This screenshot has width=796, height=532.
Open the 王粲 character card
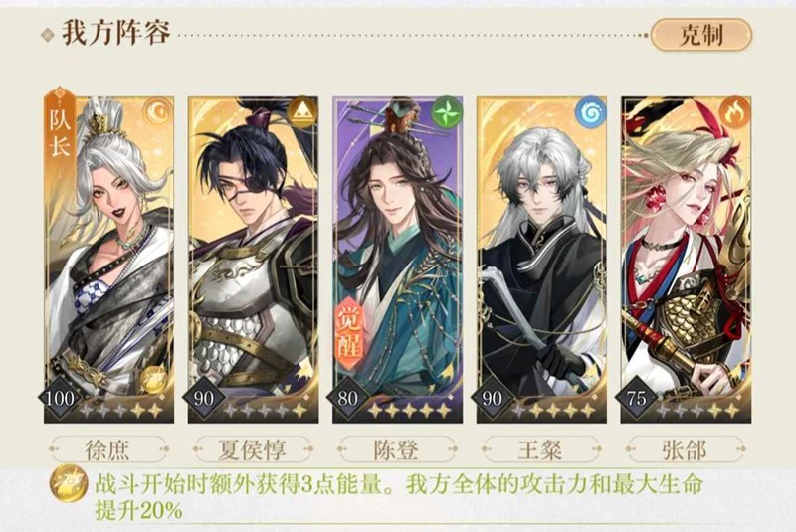pos(541,260)
